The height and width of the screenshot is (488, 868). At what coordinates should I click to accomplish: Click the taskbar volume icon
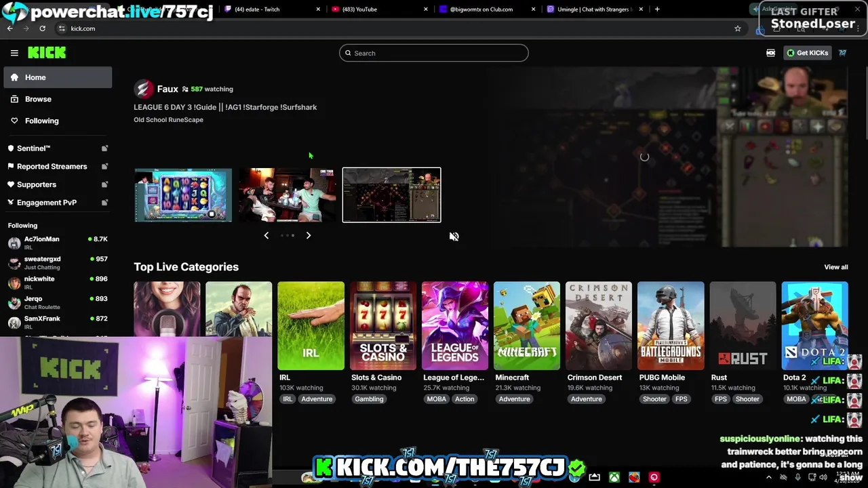pos(823,477)
